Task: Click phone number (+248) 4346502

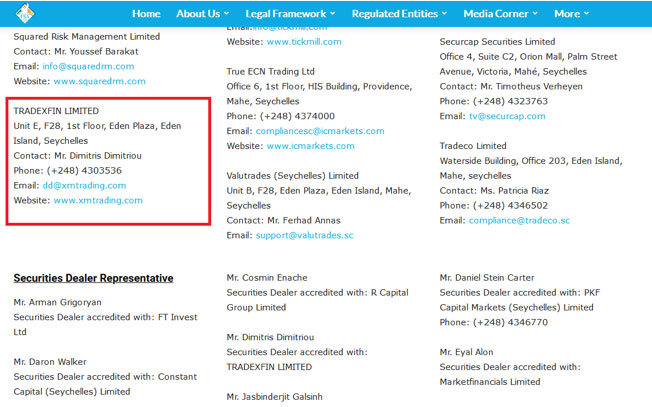Action: (x=510, y=205)
